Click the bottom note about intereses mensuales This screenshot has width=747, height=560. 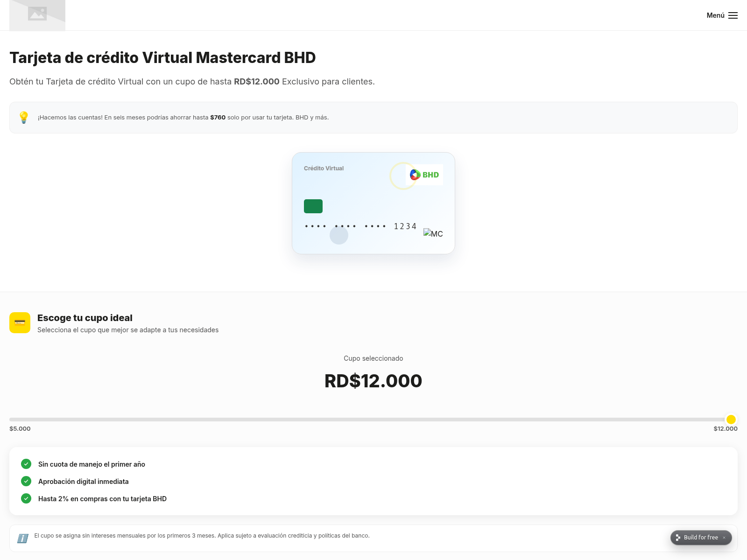(x=202, y=536)
